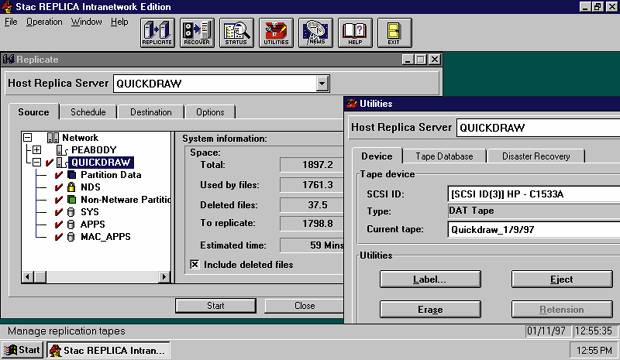Image resolution: width=620 pixels, height=360 pixels.
Task: Click the Utilities window title icon
Action: [352, 104]
